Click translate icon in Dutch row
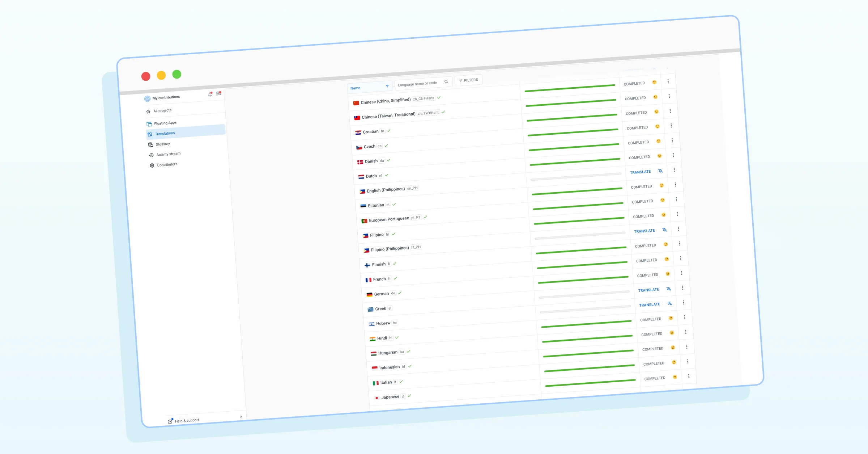 [660, 171]
